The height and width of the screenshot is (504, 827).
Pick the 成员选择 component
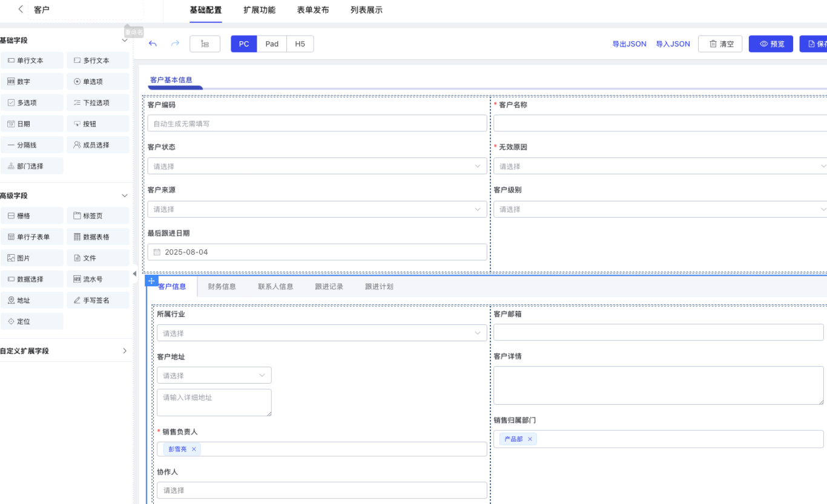pos(98,145)
